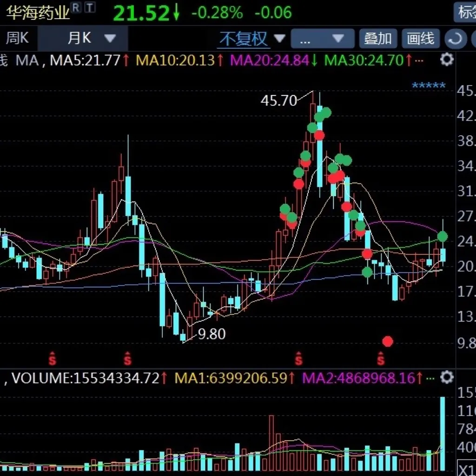Click the T badge beside 华海药业

[90, 7]
